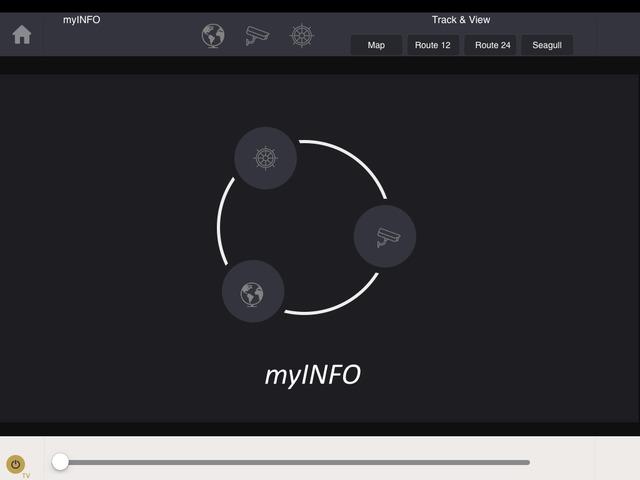Image resolution: width=640 pixels, height=480 pixels.
Task: Go to the Home screen
Action: (21, 35)
